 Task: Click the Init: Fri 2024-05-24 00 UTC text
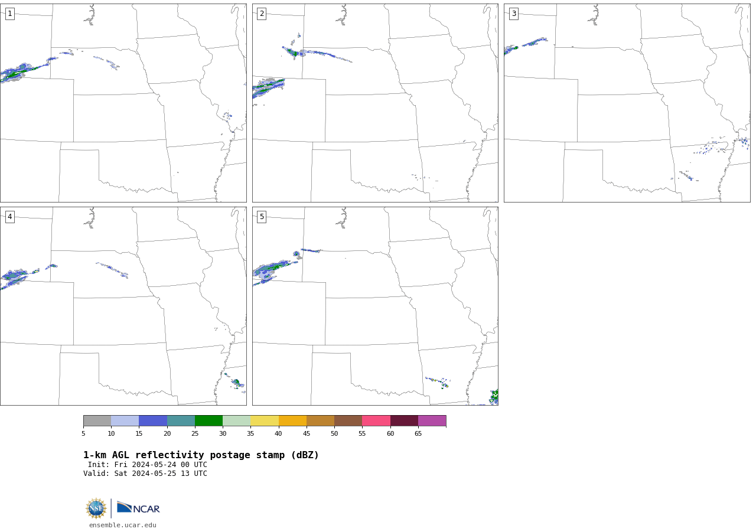[x=148, y=465]
